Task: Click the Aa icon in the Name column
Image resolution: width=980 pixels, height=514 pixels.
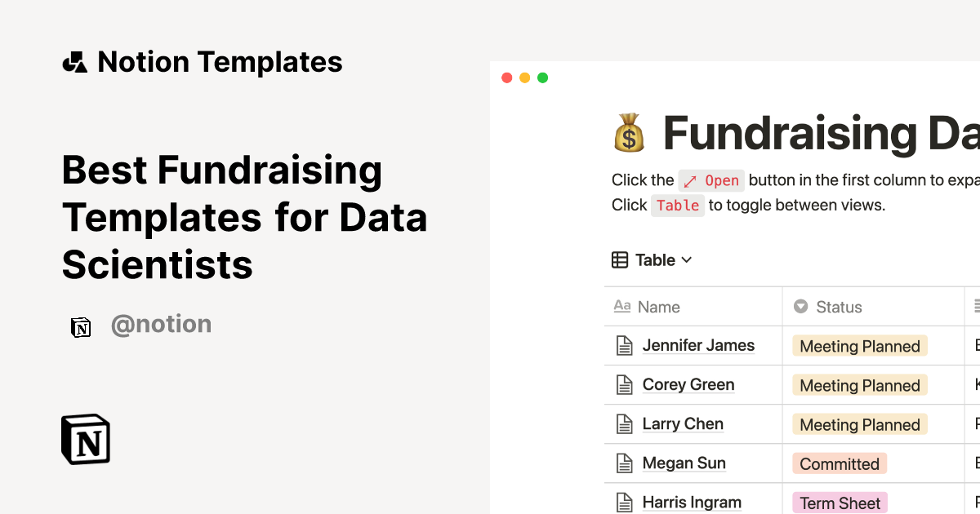Action: click(621, 307)
